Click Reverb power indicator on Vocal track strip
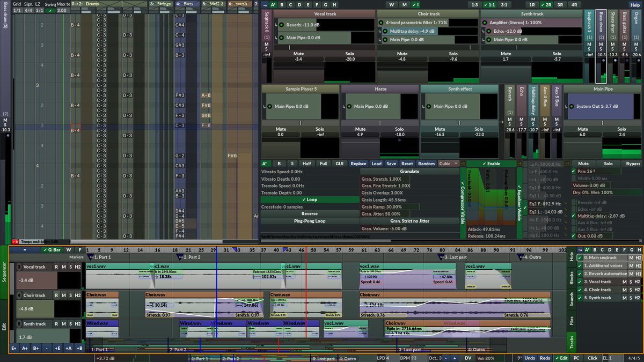644x362 pixels. point(280,25)
